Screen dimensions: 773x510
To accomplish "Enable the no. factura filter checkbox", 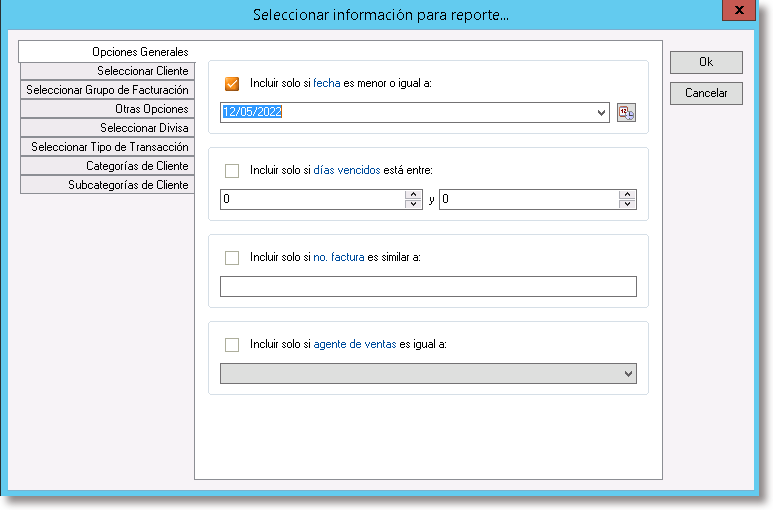I will [232, 258].
